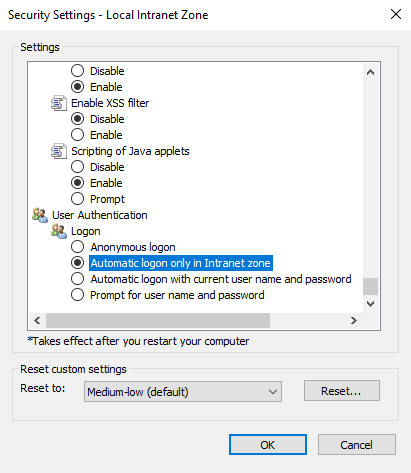The image size is (411, 473).
Task: Confirm settings with the OK button
Action: [268, 445]
